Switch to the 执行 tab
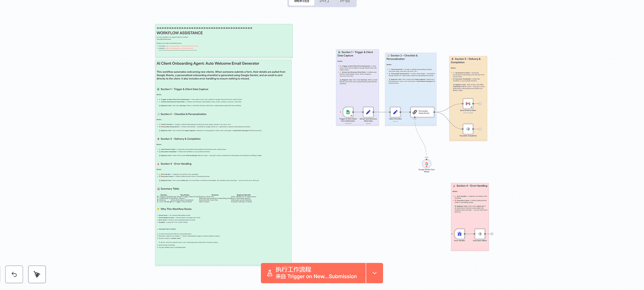The height and width of the screenshot is (290, 644). click(x=324, y=2)
